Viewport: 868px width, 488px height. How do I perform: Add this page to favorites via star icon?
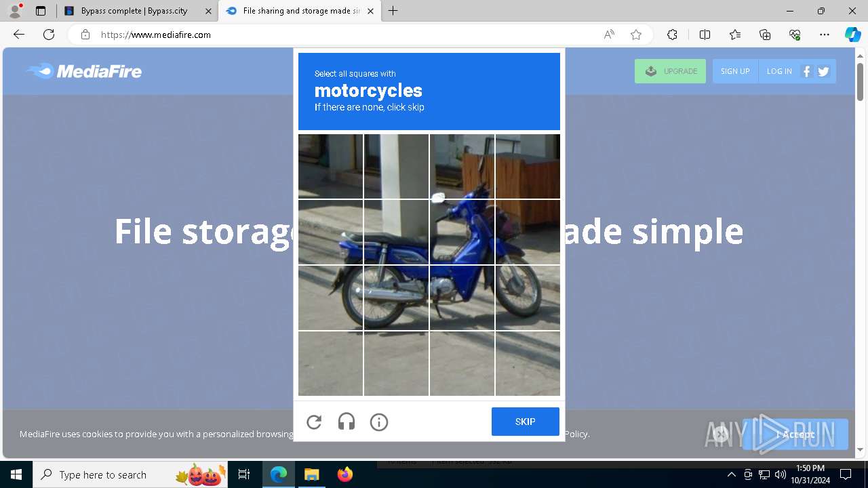(636, 35)
